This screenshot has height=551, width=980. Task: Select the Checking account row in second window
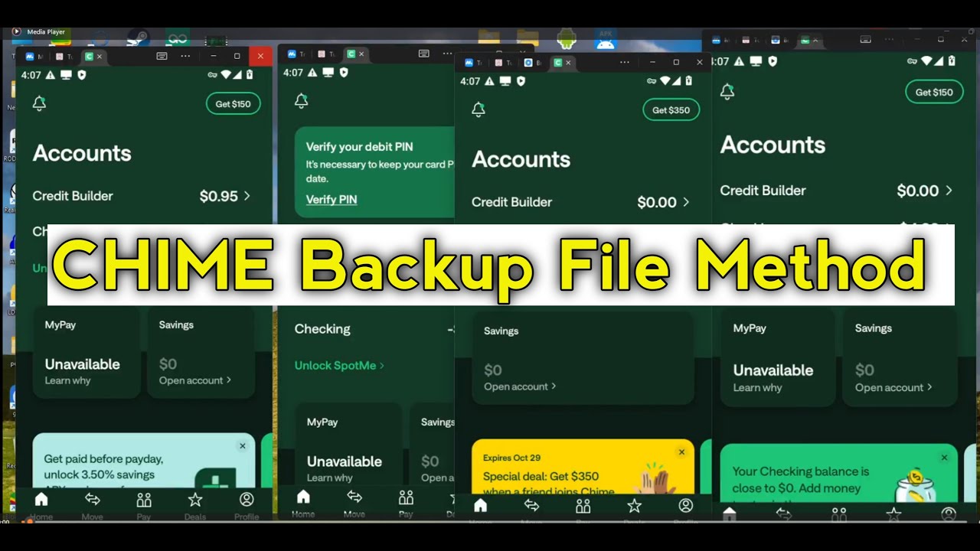point(374,329)
